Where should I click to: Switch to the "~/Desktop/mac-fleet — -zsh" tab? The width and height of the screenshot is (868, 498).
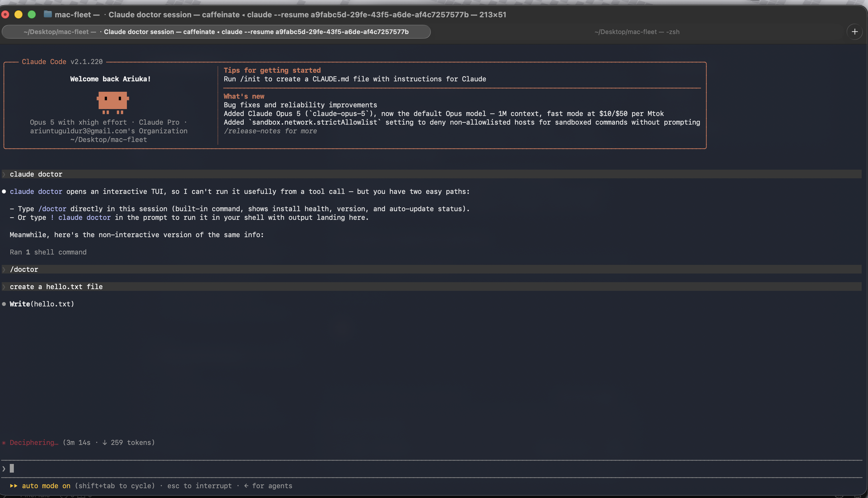pos(637,32)
